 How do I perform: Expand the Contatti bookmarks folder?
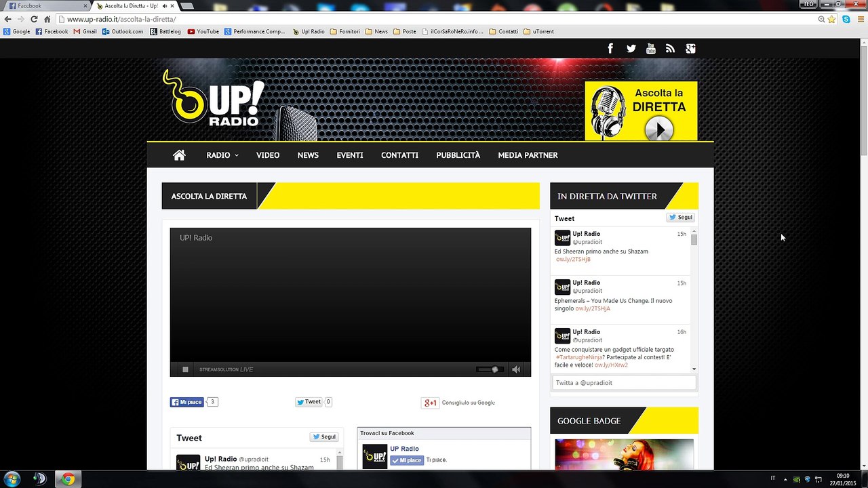(x=504, y=32)
